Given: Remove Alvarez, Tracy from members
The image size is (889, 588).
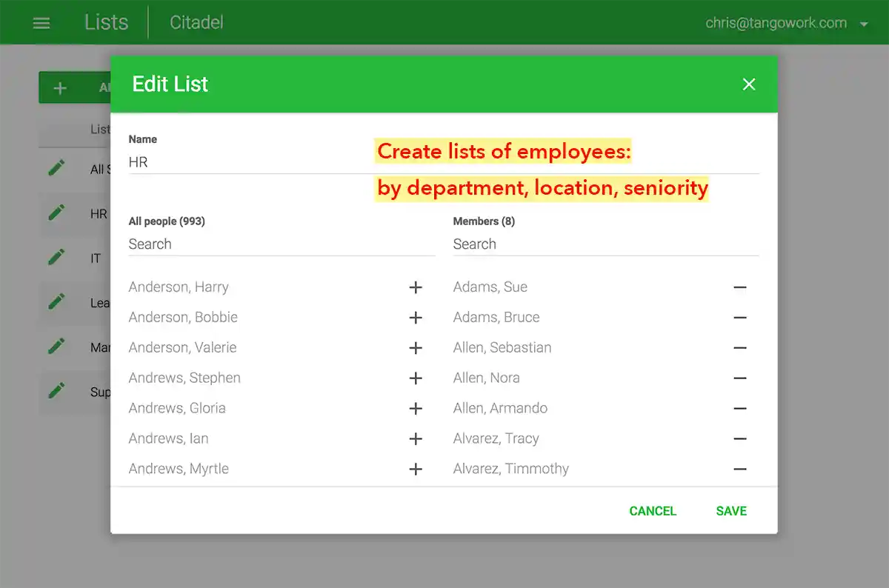Looking at the screenshot, I should point(739,439).
